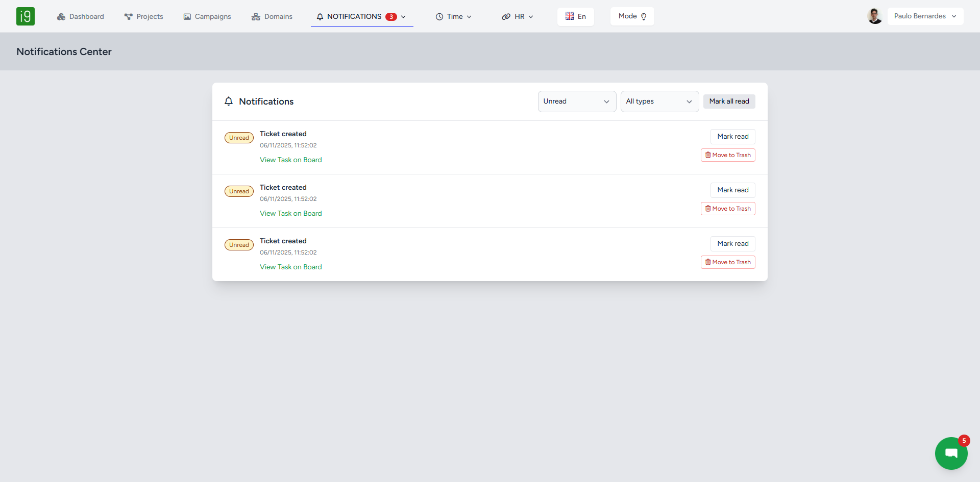Click the bell icon beside Notifications heading
Viewport: 980px width, 482px height.
pos(229,102)
